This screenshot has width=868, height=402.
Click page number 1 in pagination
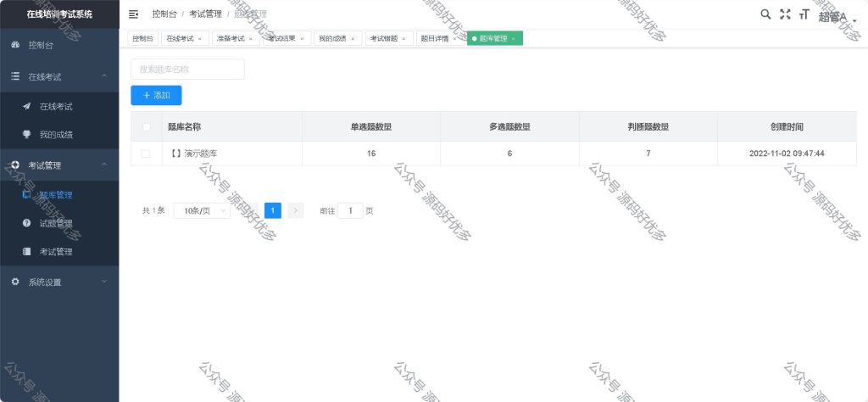(x=273, y=210)
